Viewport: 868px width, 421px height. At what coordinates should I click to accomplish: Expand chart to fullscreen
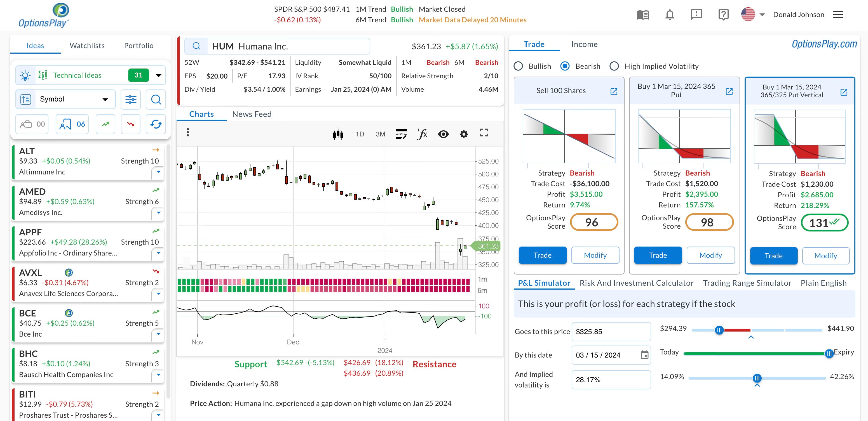click(x=484, y=133)
